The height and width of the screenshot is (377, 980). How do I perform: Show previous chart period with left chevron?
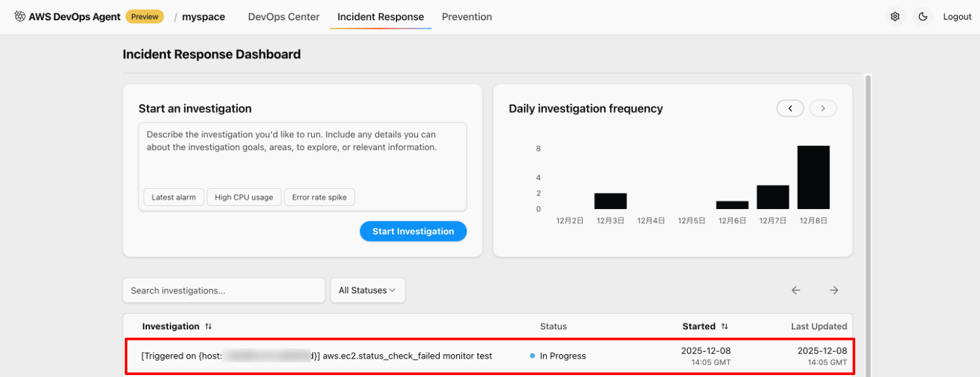[x=790, y=108]
